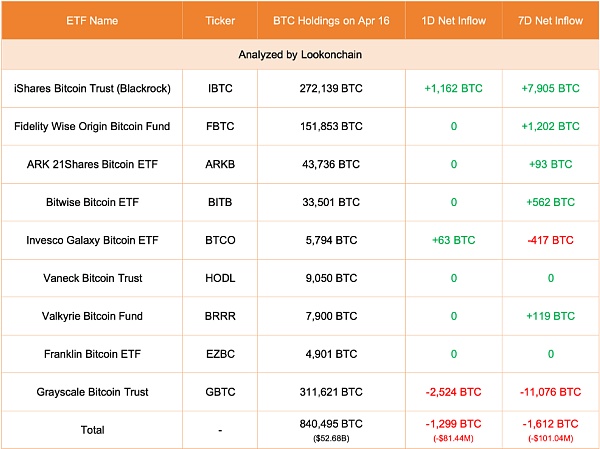The image size is (600, 449).
Task: Click the EZBC ticker cell
Action: (x=220, y=354)
